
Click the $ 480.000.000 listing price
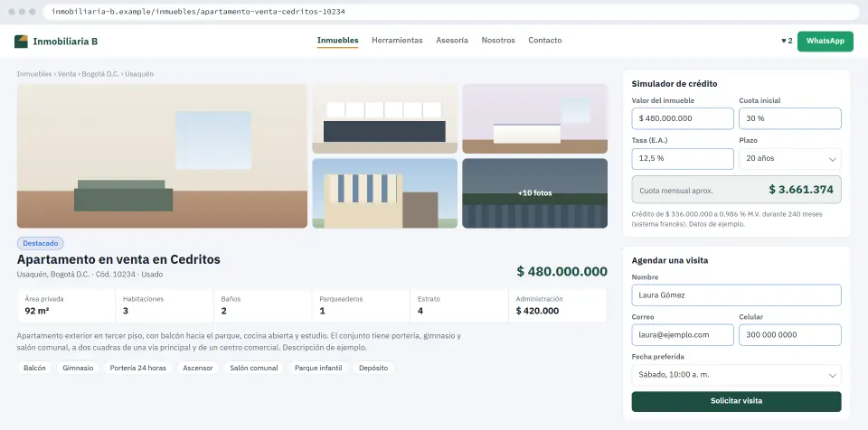point(561,272)
